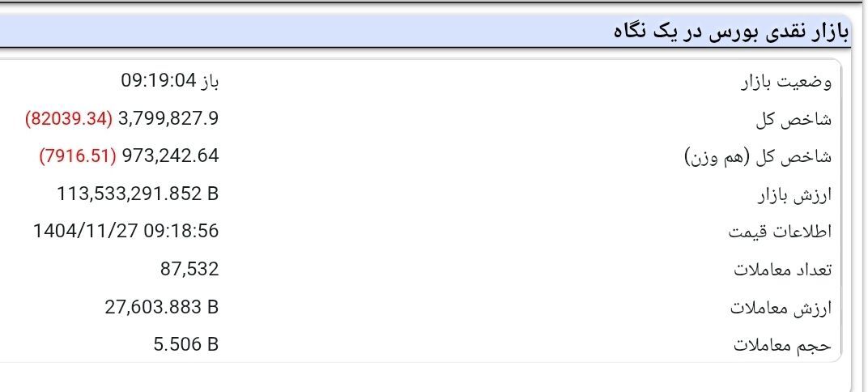Screen dimensions: 868x392
Task: Click the trade value 27,603.883 B
Action: pyautogui.click(x=162, y=307)
